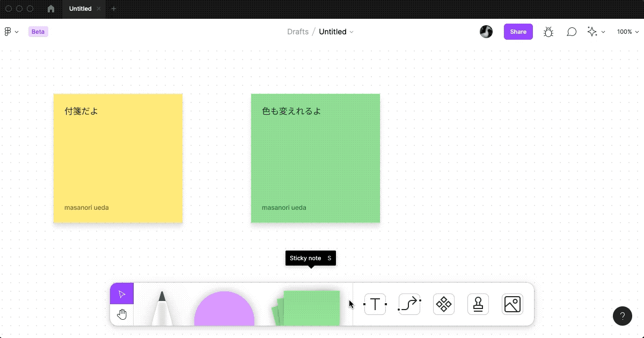Go to Drafts via breadcrumb

tap(298, 32)
